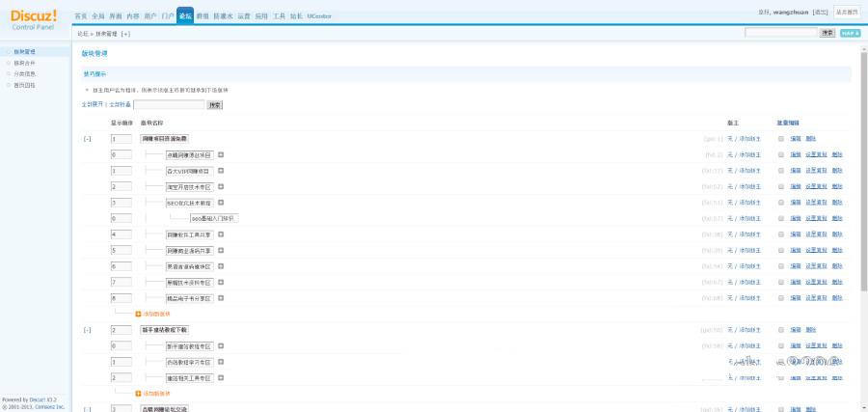868x412 pixels.
Task: Click plus icon beside 精品电子书分享区
Action: tap(220, 298)
